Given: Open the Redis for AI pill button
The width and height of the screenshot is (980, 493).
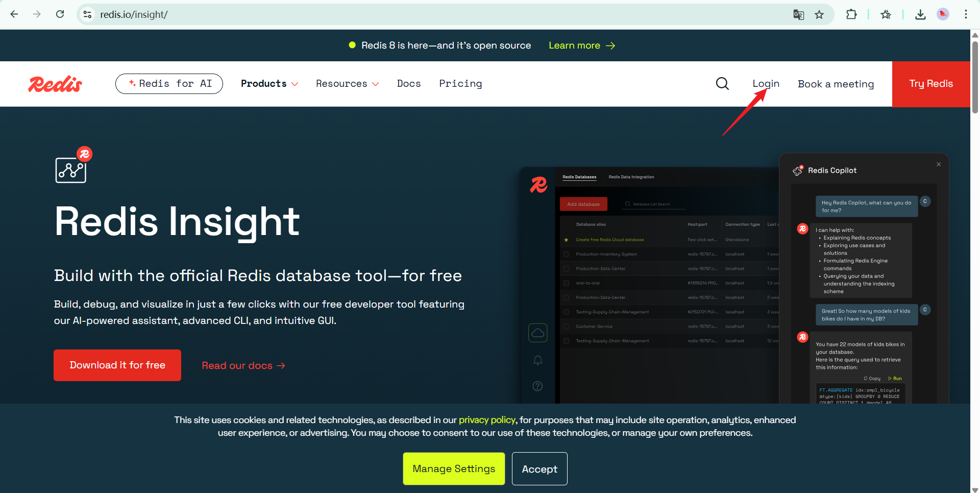Looking at the screenshot, I should click(x=169, y=84).
